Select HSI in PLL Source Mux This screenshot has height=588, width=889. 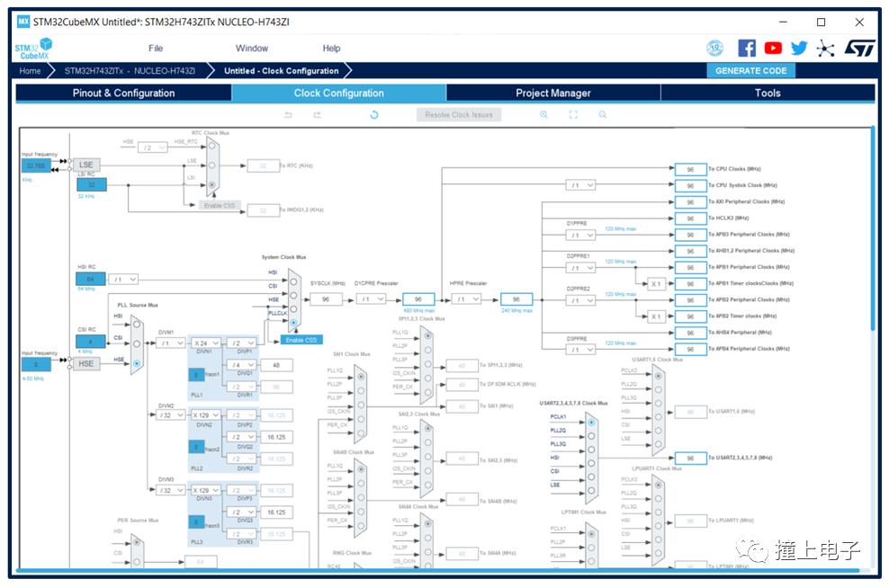click(x=137, y=325)
